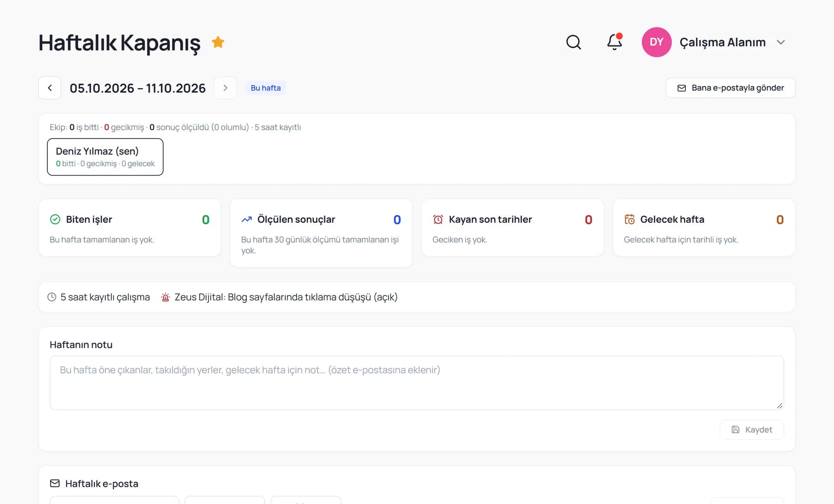834x504 pixels.
Task: Click the Haftalık Kapanış page title
Action: (x=120, y=43)
